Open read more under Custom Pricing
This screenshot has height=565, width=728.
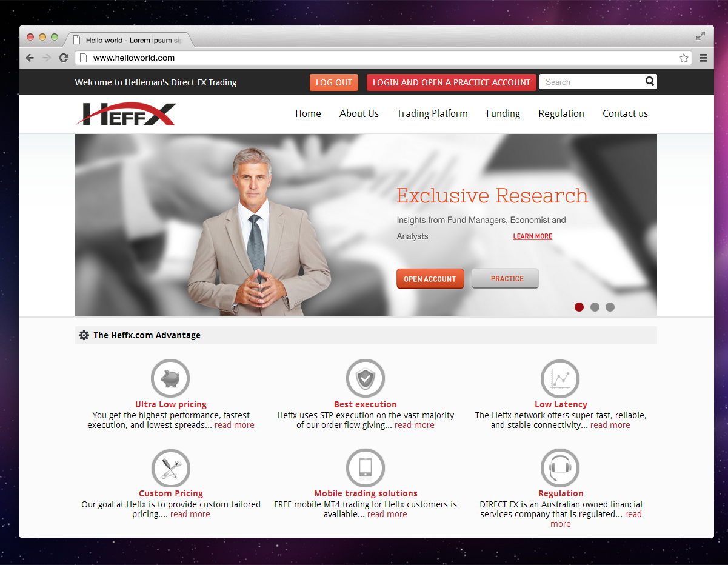point(190,514)
